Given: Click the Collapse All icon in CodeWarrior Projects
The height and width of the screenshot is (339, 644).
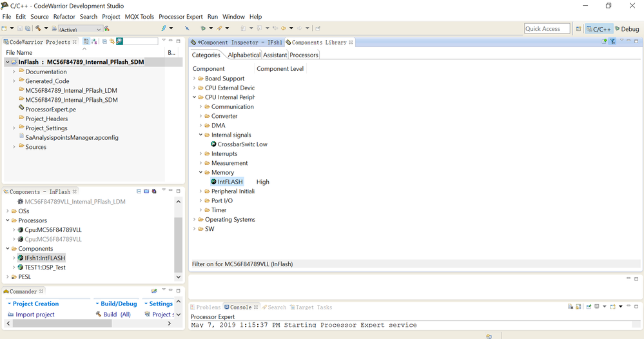Looking at the screenshot, I should [x=104, y=41].
